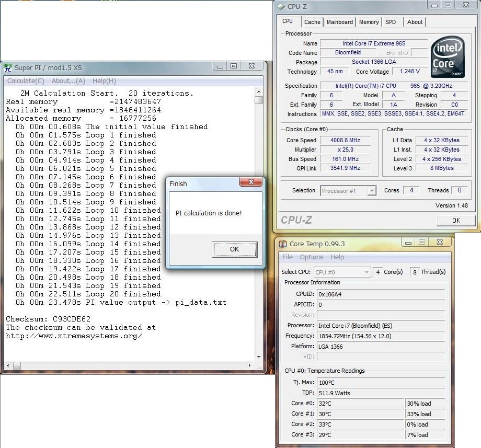Switch to the Mainboard tab
481x448 pixels.
click(x=340, y=22)
